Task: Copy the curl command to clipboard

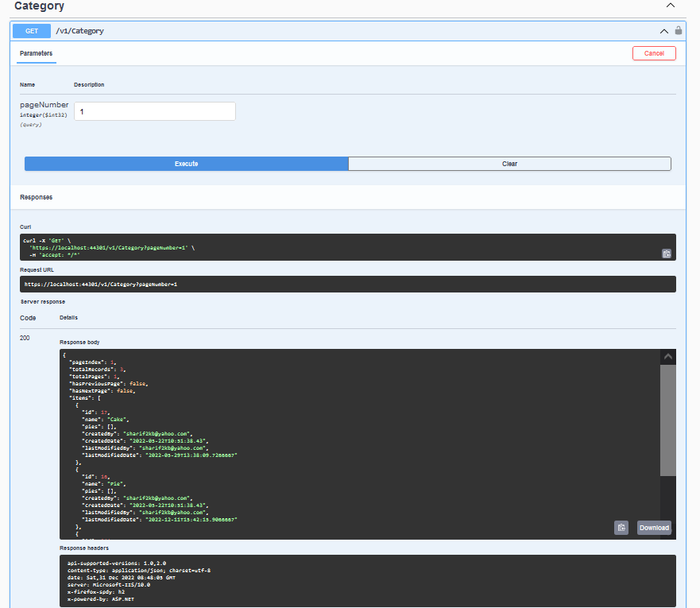Action: pyautogui.click(x=667, y=254)
